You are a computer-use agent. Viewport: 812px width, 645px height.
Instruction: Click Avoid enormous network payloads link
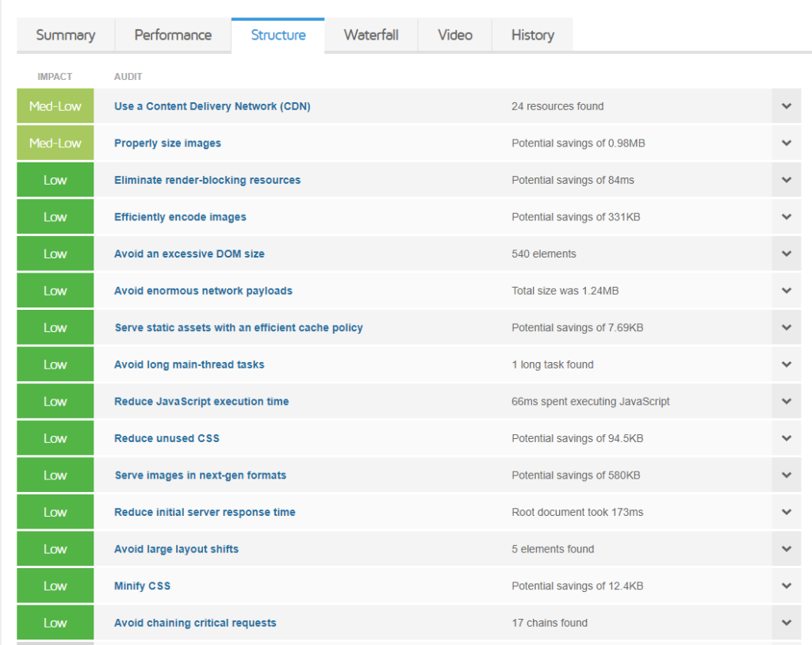point(203,291)
